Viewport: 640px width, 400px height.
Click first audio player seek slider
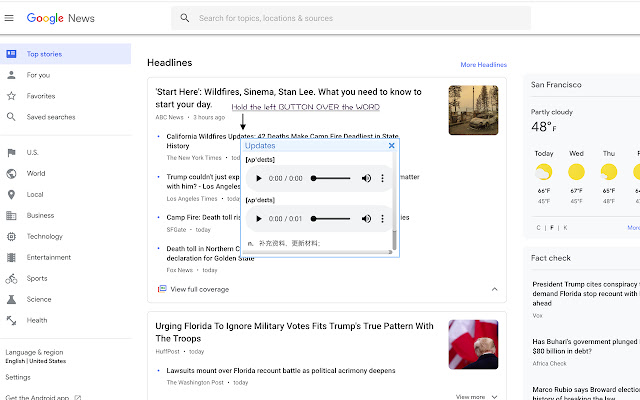331,178
